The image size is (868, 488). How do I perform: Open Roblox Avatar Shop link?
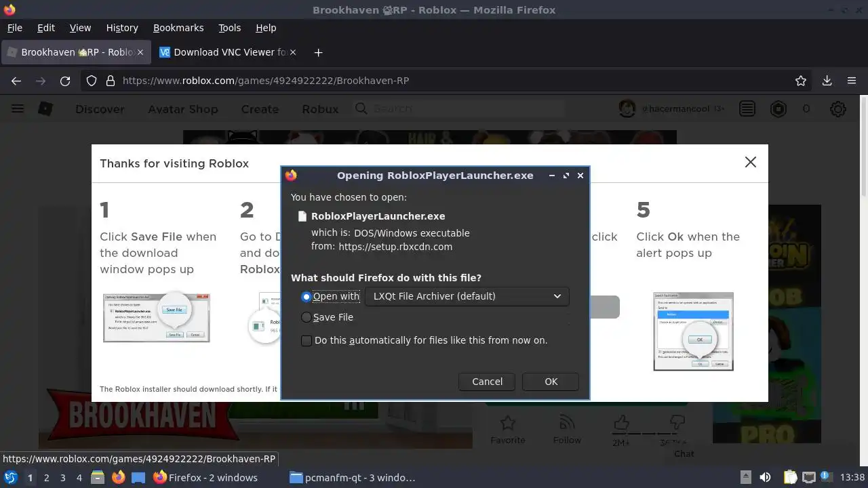coord(183,109)
